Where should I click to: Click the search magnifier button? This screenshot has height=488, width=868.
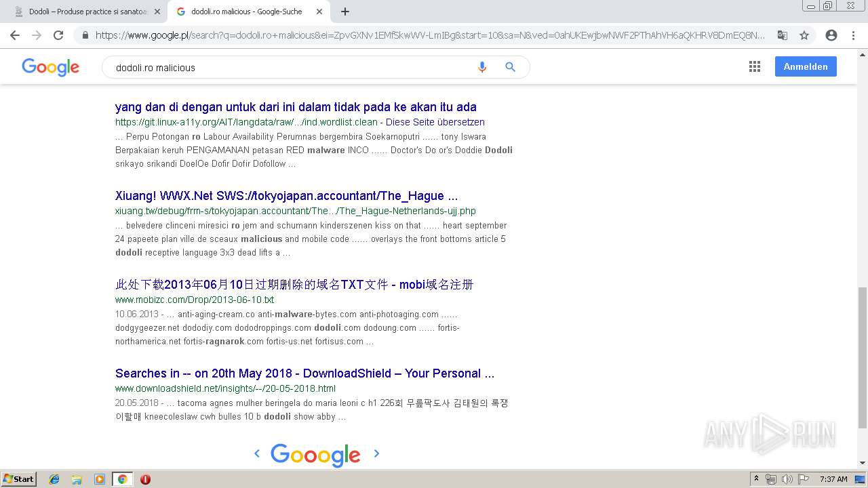point(511,67)
